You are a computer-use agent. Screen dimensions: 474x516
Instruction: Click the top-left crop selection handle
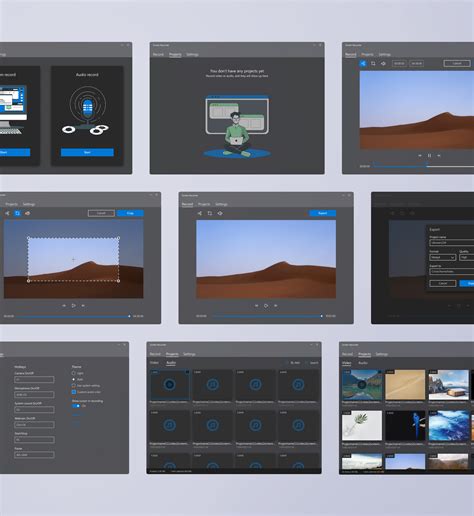tap(28, 238)
